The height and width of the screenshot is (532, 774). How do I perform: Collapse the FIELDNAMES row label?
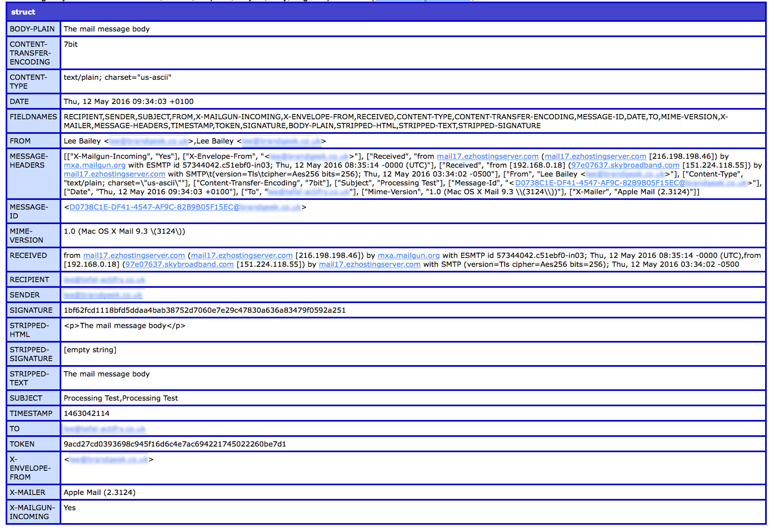pyautogui.click(x=33, y=117)
